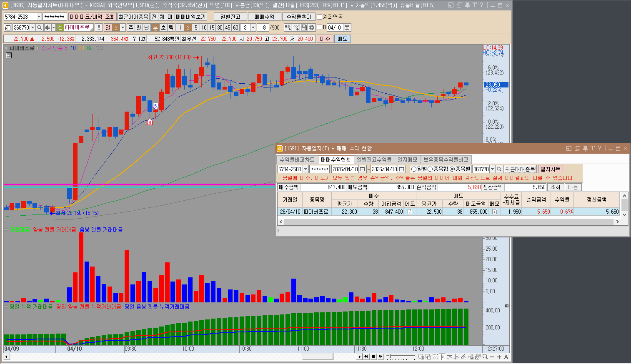Switch to the 매매수익현황 tab

(336, 160)
